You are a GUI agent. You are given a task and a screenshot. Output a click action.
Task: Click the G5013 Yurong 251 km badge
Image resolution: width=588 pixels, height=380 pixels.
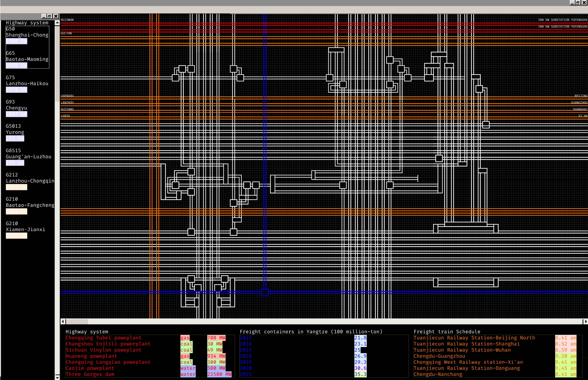(x=15, y=139)
